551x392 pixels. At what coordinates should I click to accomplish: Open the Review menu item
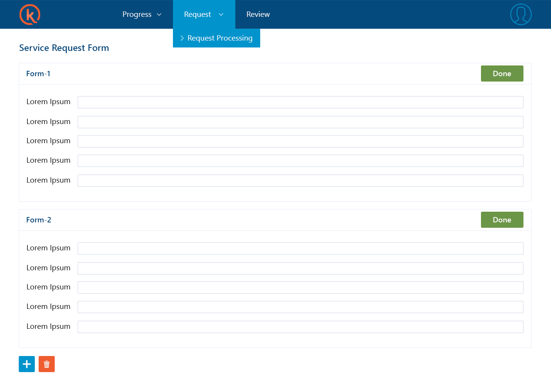pyautogui.click(x=258, y=15)
